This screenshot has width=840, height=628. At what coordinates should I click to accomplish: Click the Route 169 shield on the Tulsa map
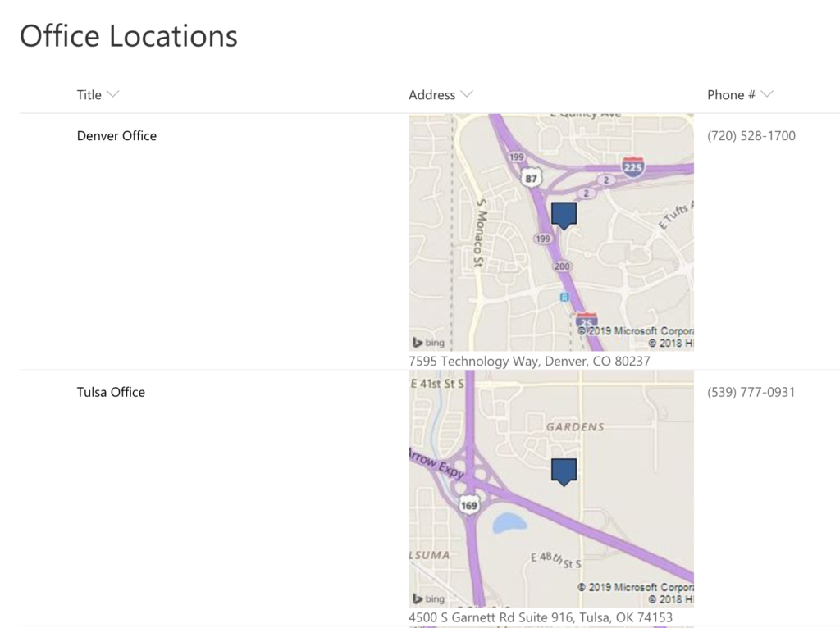point(468,504)
